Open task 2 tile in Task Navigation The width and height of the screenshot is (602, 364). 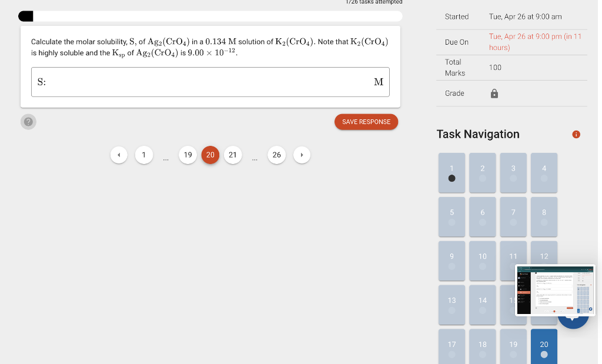pos(483,173)
